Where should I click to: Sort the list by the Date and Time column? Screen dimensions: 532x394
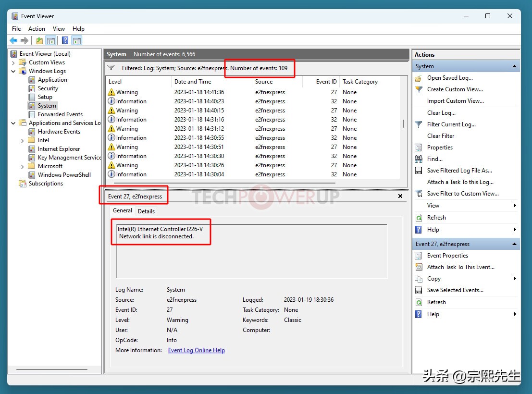[192, 82]
